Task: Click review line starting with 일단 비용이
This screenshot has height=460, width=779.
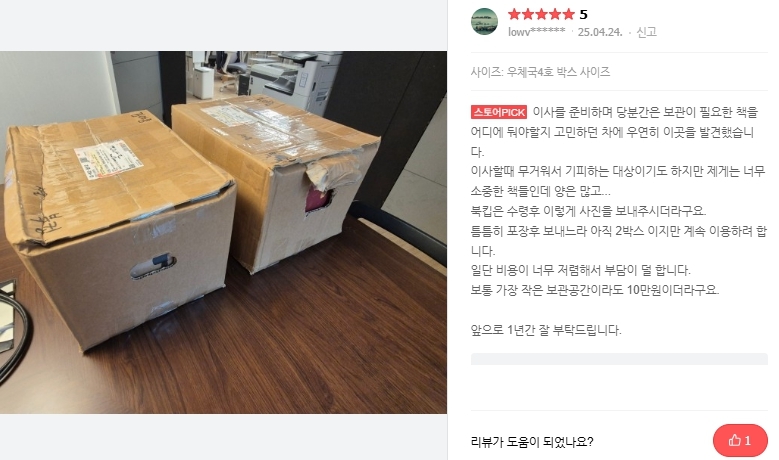Action: pyautogui.click(x=580, y=270)
